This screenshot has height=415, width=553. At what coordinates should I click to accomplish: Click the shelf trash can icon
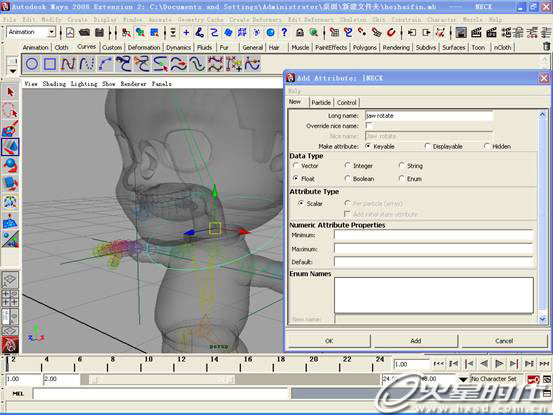[546, 46]
